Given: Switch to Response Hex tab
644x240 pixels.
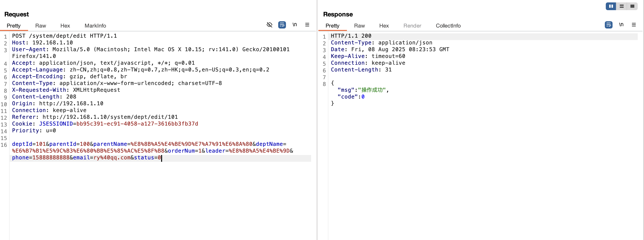Looking at the screenshot, I should tap(384, 26).
